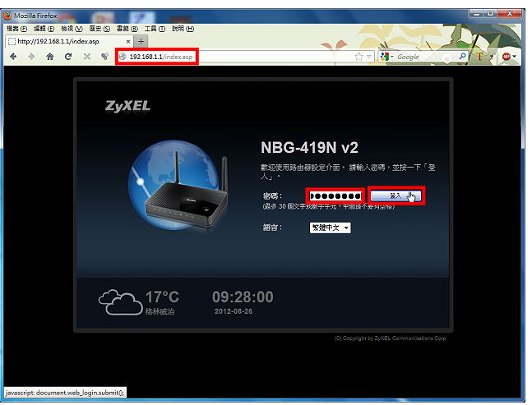Click the magnifier search icon

coord(462,56)
